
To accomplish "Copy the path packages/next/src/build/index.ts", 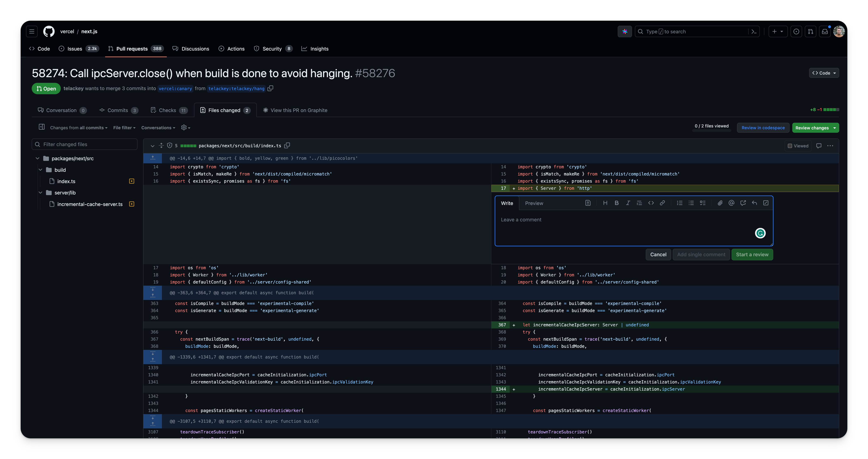I will pyautogui.click(x=287, y=145).
